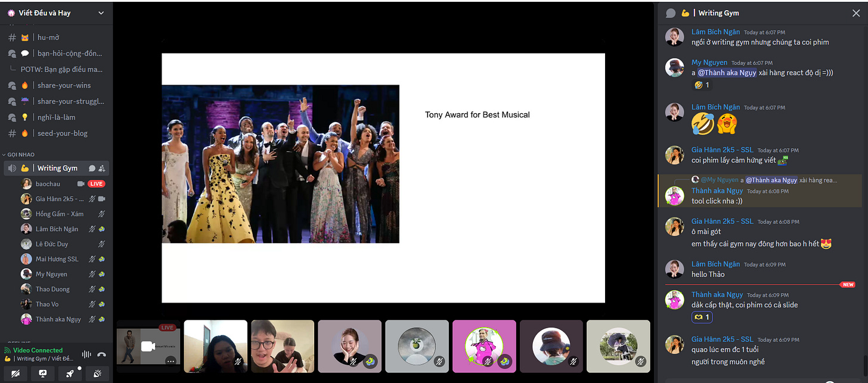Select Lê Đức Duy in voice list
This screenshot has width=868, height=383.
(63, 244)
